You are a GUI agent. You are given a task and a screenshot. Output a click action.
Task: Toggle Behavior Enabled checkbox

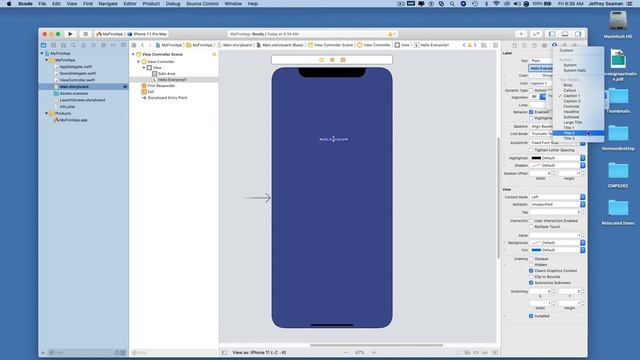click(x=531, y=112)
